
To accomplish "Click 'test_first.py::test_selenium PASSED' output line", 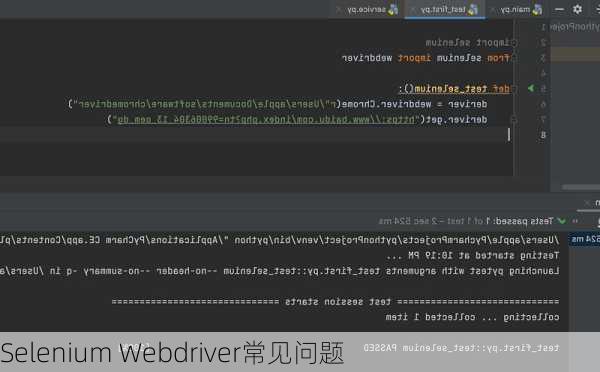I will point(461,348).
